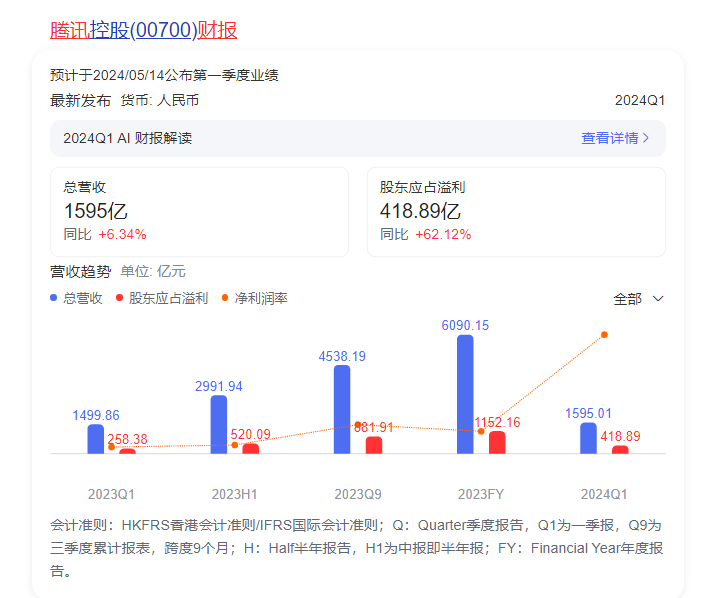Click the chevron arrow beside 查看详情
Image resolution: width=728 pixels, height=598 pixels.
646,138
